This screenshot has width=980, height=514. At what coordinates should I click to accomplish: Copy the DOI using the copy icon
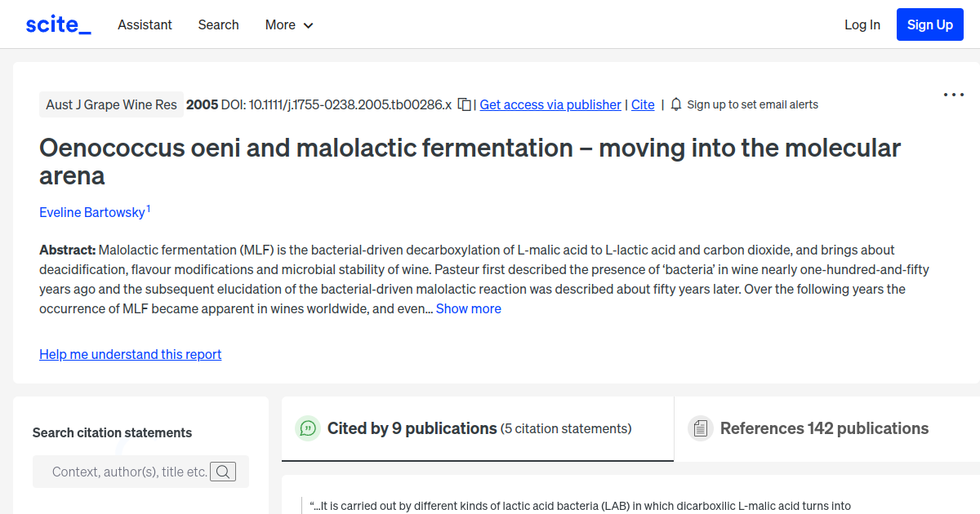click(463, 104)
